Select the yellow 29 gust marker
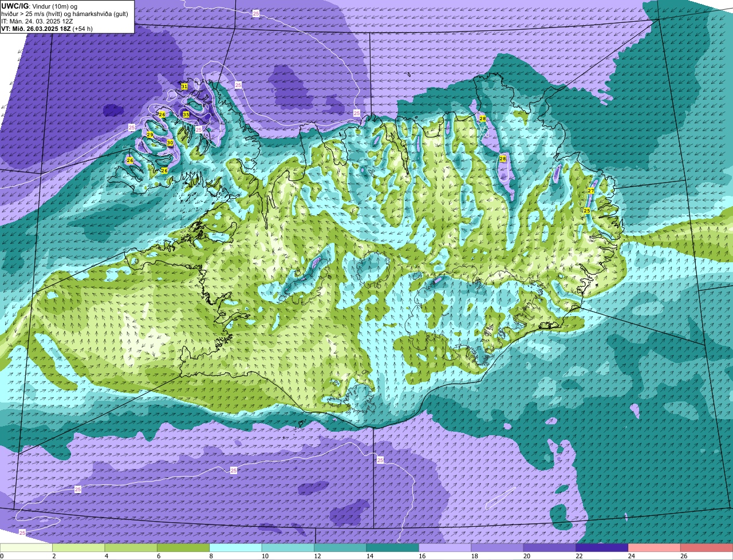733x560 pixels. click(150, 135)
